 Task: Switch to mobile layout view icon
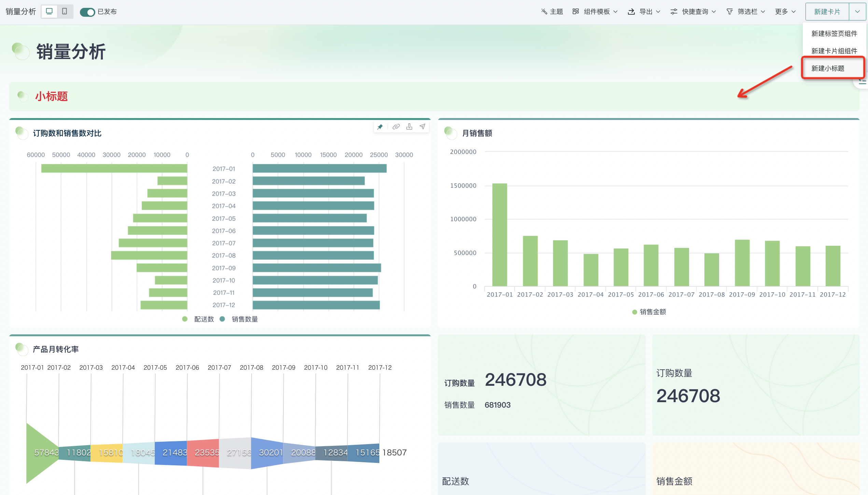pyautogui.click(x=65, y=12)
